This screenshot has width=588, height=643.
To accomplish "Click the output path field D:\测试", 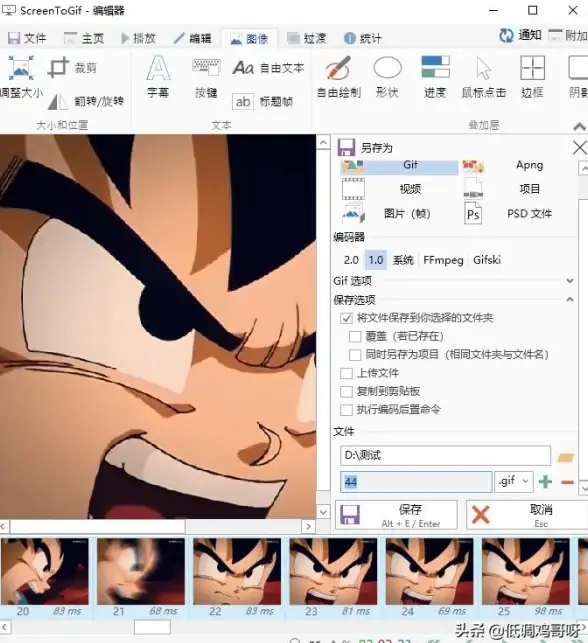I will 445,456.
